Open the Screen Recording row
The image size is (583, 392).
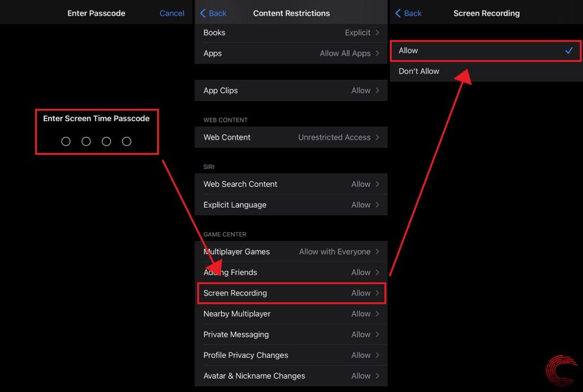pyautogui.click(x=291, y=293)
